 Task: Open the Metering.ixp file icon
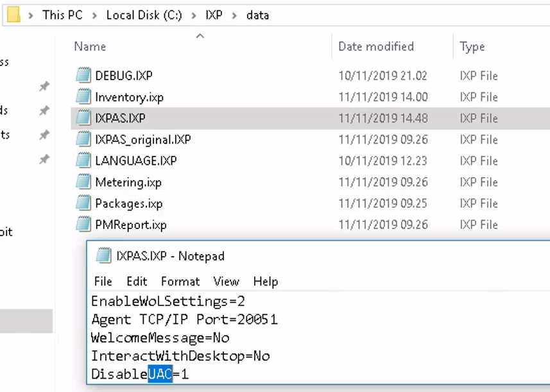point(83,182)
